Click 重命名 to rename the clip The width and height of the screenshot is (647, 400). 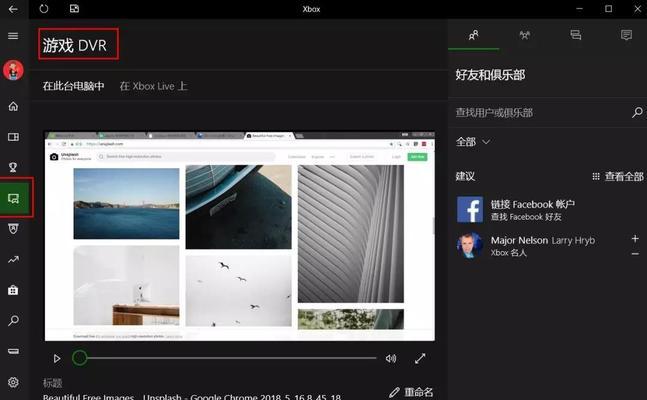tap(411, 392)
